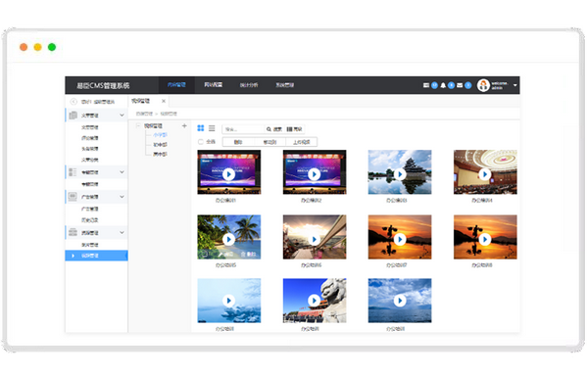The image size is (588, 377).
Task: Play the cloudy sky over sea video
Action: click(400, 301)
